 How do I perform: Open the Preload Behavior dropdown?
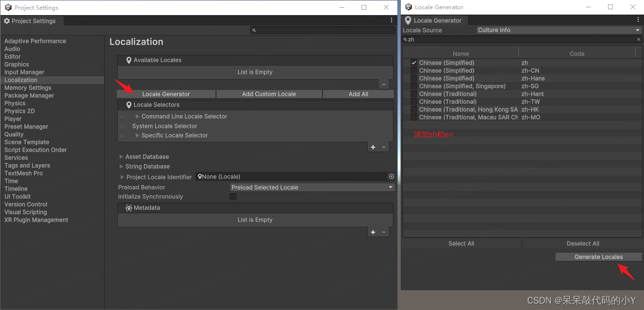coord(312,188)
